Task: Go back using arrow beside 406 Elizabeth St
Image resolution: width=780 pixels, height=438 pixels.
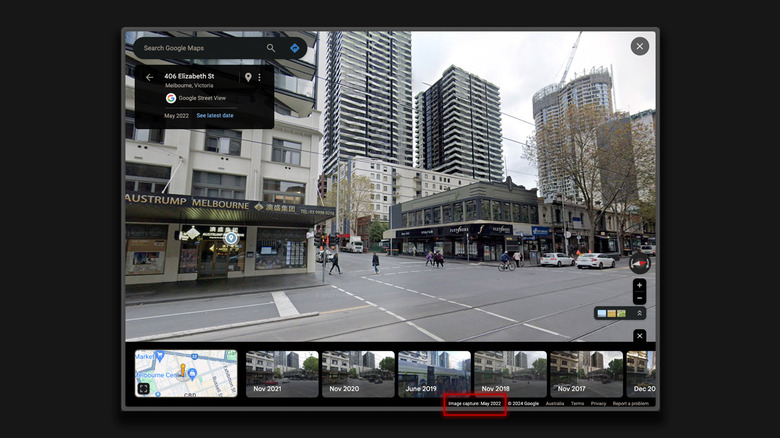Action: tap(149, 77)
